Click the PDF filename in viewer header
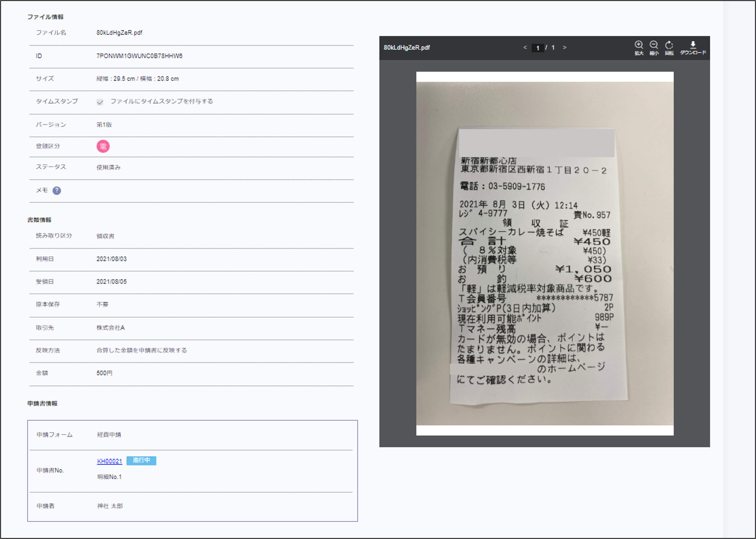This screenshot has width=756, height=539. coord(407,47)
